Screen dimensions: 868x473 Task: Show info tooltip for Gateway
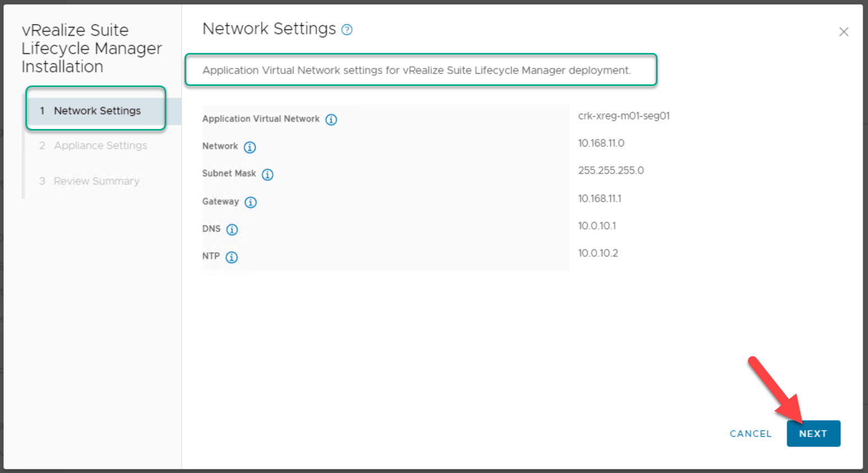(251, 202)
